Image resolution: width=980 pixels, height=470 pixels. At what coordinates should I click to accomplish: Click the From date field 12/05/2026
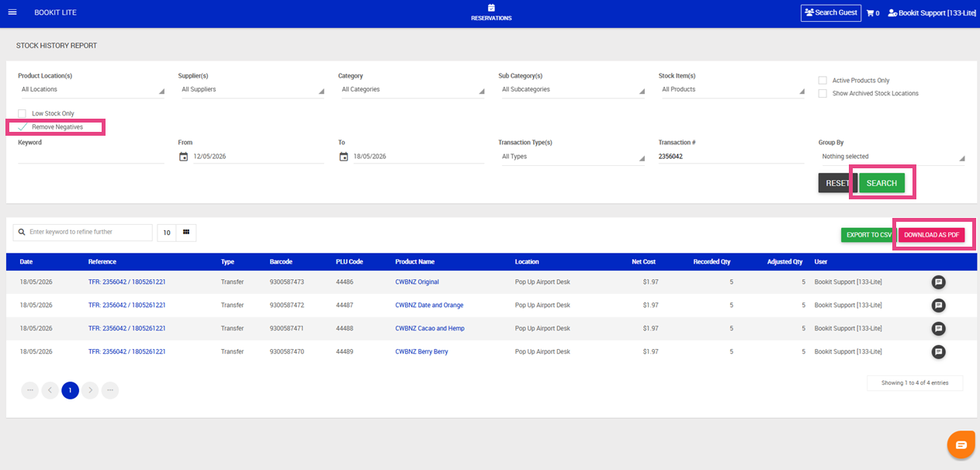258,157
